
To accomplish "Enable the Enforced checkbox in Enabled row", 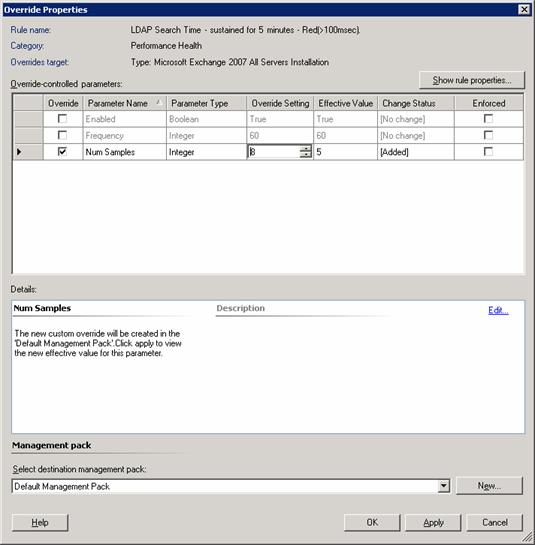I will coord(488,119).
